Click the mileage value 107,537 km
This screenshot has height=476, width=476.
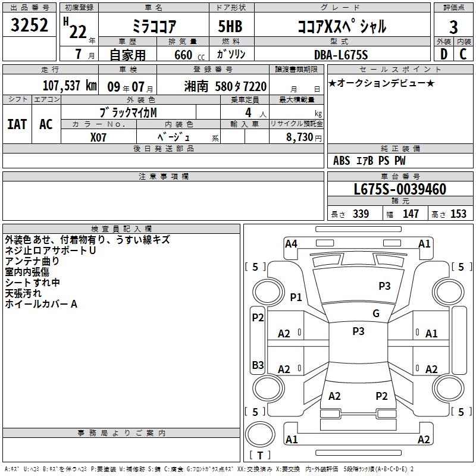click(x=70, y=86)
